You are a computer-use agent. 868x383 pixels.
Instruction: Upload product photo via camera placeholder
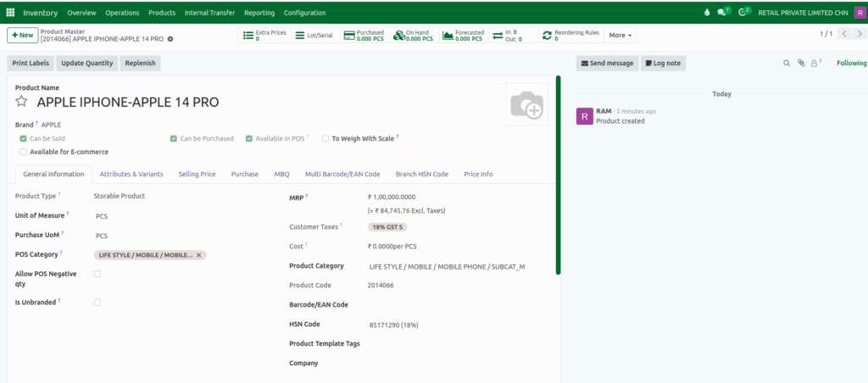pos(526,104)
